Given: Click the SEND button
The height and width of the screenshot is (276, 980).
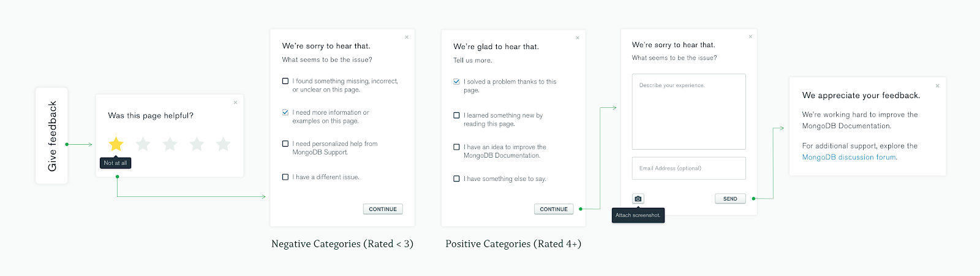Looking at the screenshot, I should click(x=730, y=199).
